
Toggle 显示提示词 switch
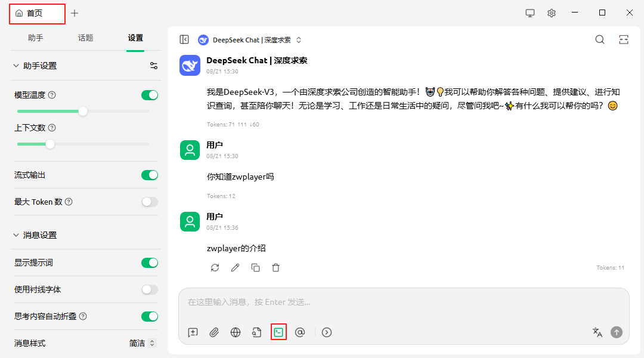(150, 263)
